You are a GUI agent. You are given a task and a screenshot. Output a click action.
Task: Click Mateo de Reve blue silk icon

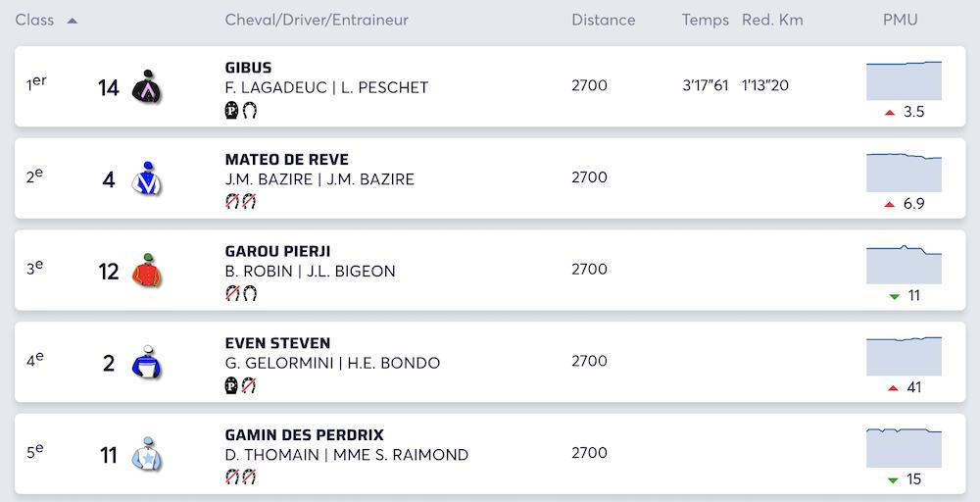pyautogui.click(x=146, y=178)
